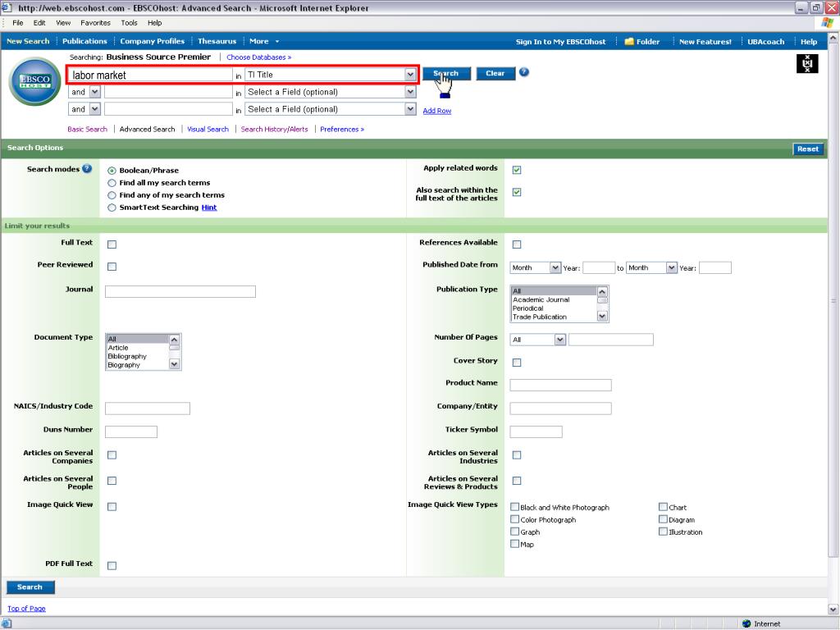Screen dimensions: 840x630
Task: Toggle Also search within full text checkbox
Action: [x=517, y=192]
